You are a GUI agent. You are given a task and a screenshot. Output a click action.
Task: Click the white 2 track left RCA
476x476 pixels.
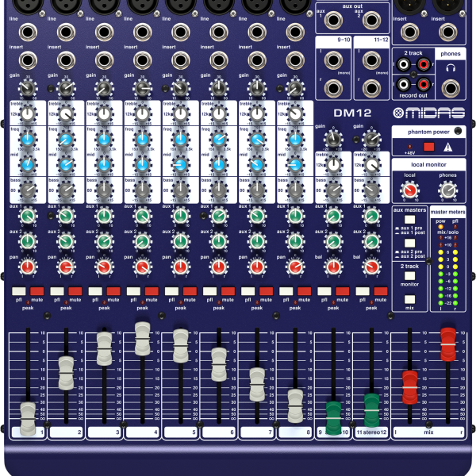coord(404,64)
